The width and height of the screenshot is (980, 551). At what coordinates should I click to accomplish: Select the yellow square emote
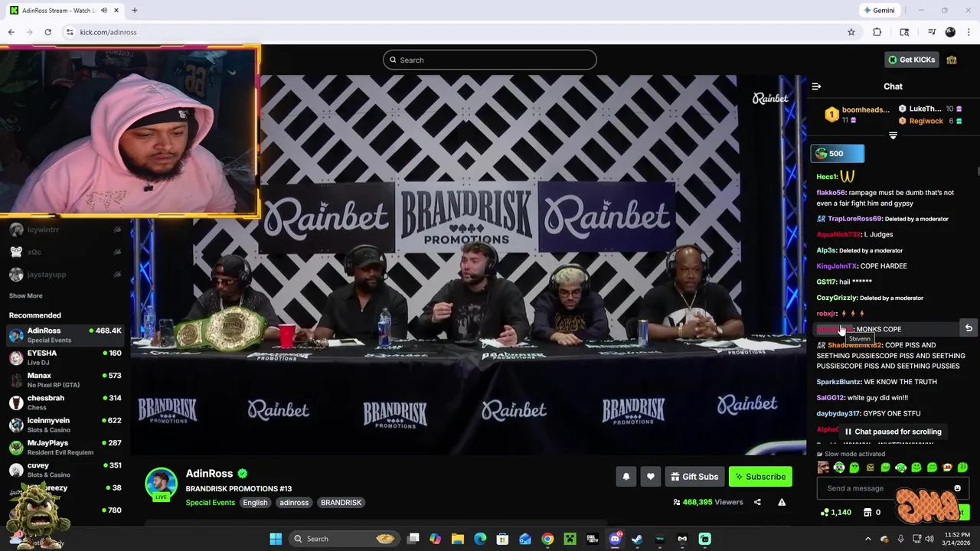coord(870,468)
